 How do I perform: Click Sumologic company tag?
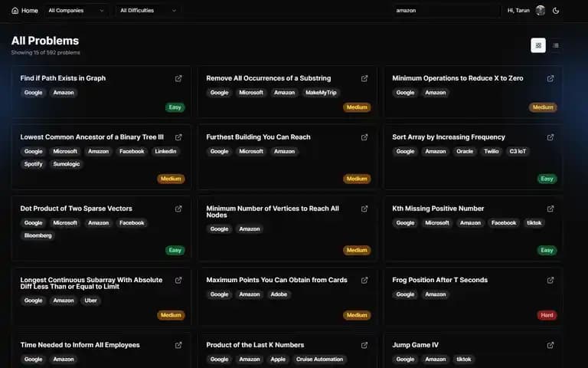(67, 164)
